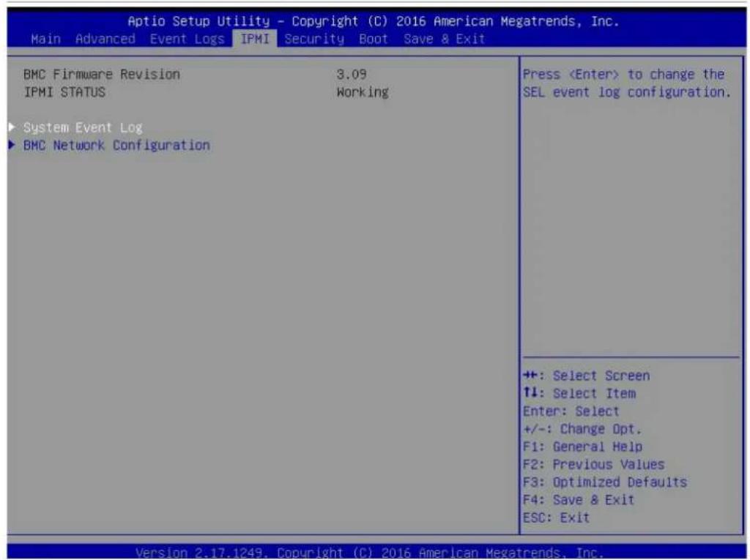This screenshot has width=750, height=560.
Task: Switch to Save & Exit tab
Action: [x=444, y=39]
